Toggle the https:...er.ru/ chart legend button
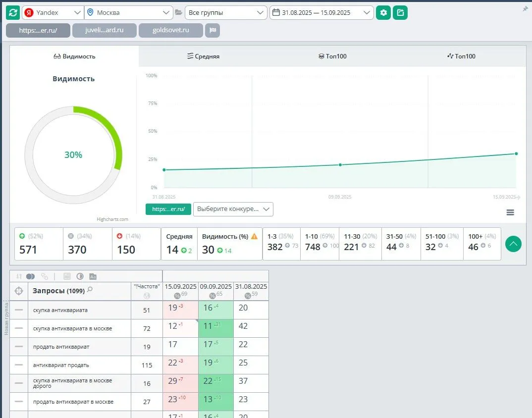Screen dimensions: 532x418 (x=168, y=209)
